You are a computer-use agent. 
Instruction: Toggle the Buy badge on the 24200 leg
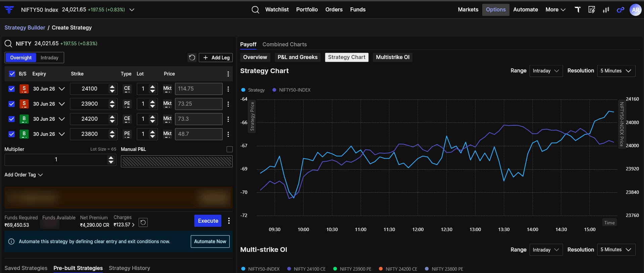pos(24,119)
